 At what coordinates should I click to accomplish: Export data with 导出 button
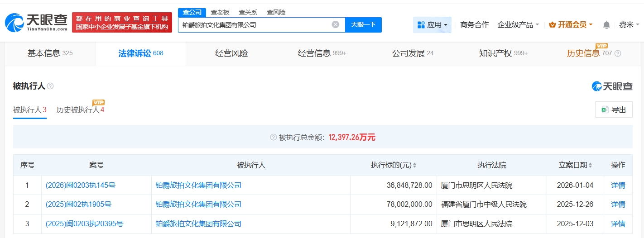click(614, 109)
